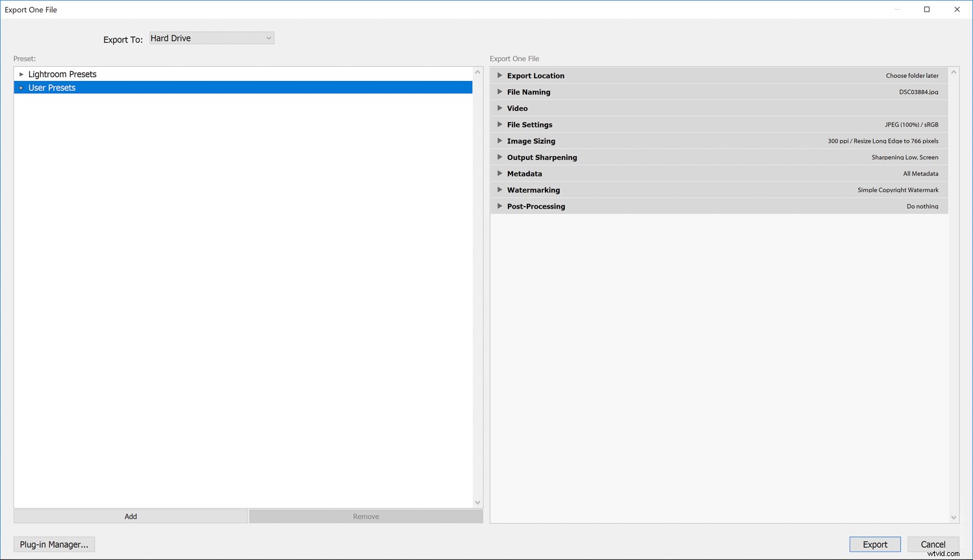Click the 'Simple Copyright Watermark' summary
Screen dimensions: 973x560
[898, 190]
